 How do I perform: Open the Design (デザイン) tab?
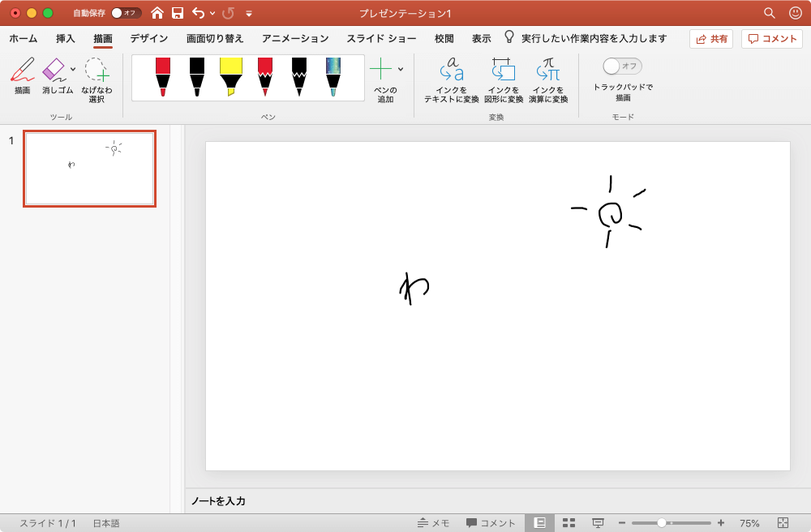149,38
